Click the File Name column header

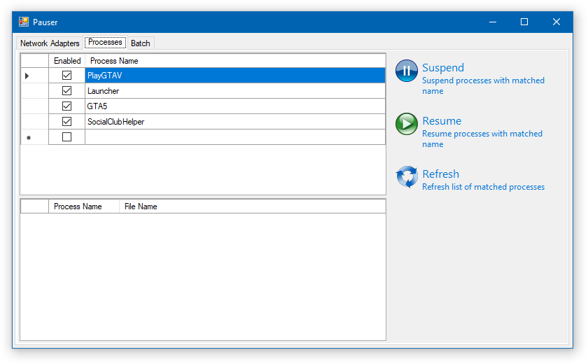coord(253,206)
